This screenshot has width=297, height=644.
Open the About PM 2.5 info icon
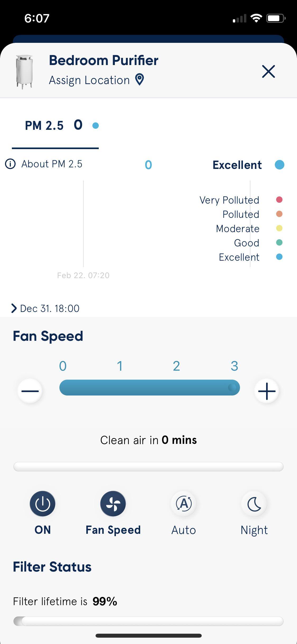10,164
